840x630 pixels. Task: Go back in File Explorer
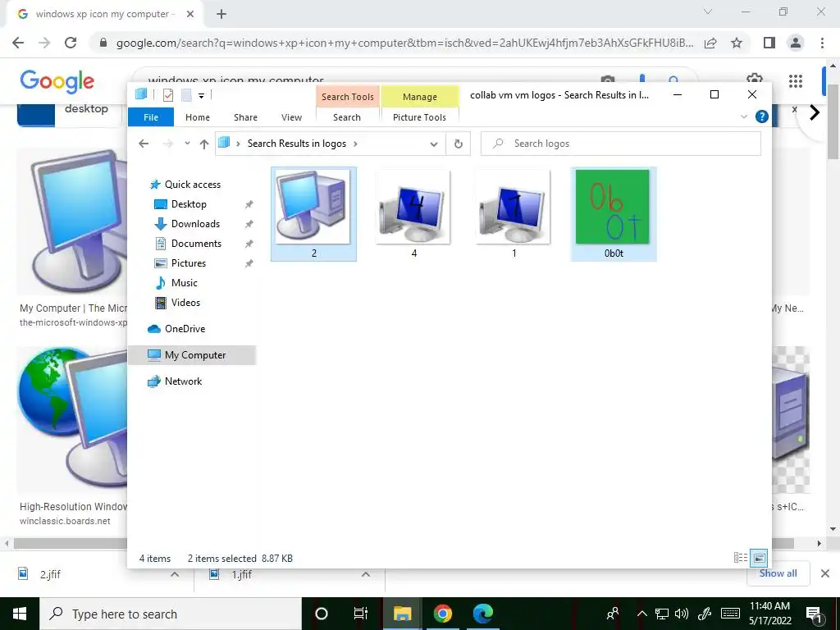tap(143, 144)
